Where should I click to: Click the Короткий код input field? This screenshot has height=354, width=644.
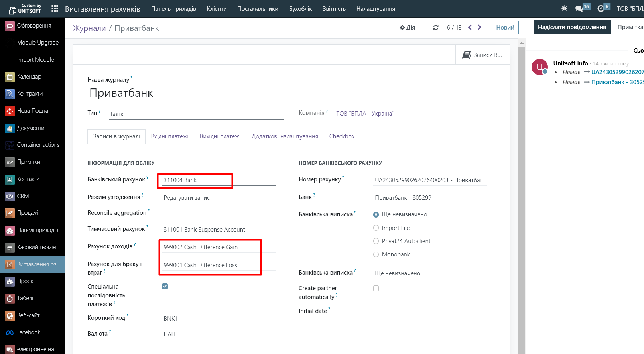[223, 319]
